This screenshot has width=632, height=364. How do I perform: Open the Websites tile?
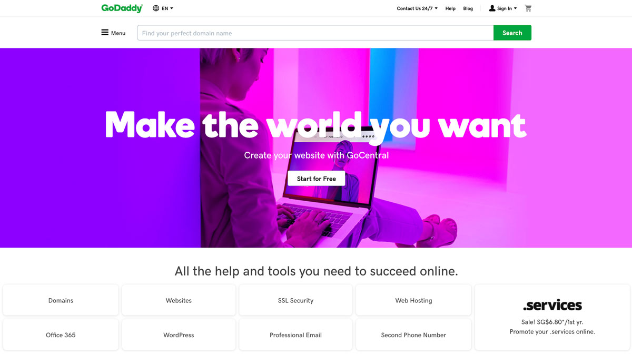pyautogui.click(x=179, y=300)
